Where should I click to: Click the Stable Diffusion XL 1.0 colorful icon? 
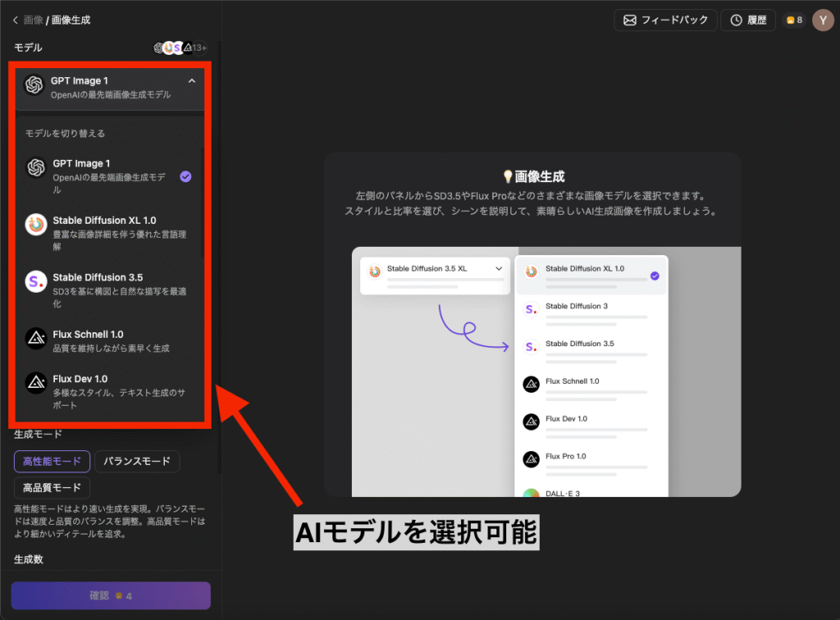tap(36, 225)
